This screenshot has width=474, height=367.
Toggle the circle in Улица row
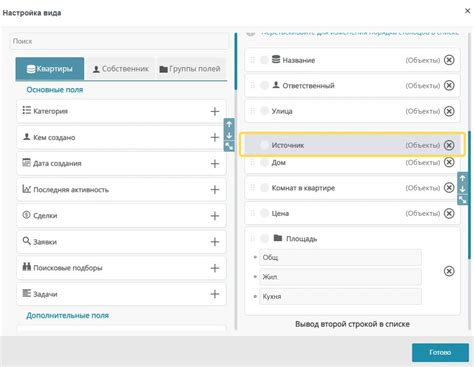click(x=264, y=111)
